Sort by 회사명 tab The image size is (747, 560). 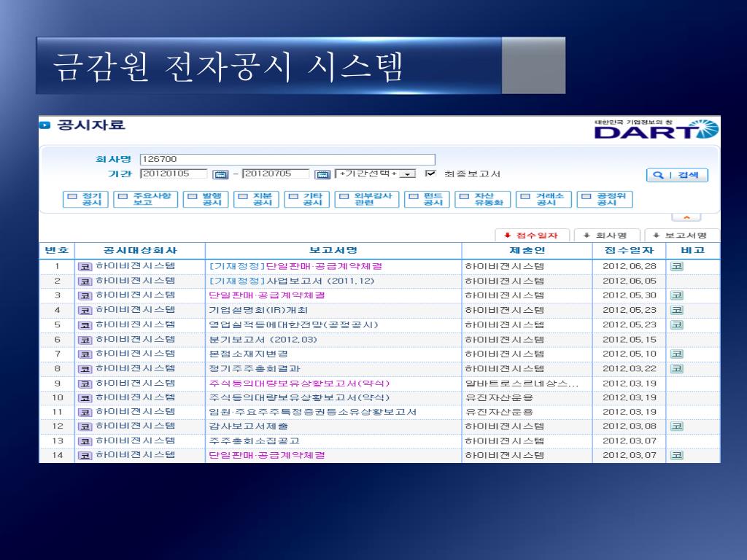click(606, 236)
